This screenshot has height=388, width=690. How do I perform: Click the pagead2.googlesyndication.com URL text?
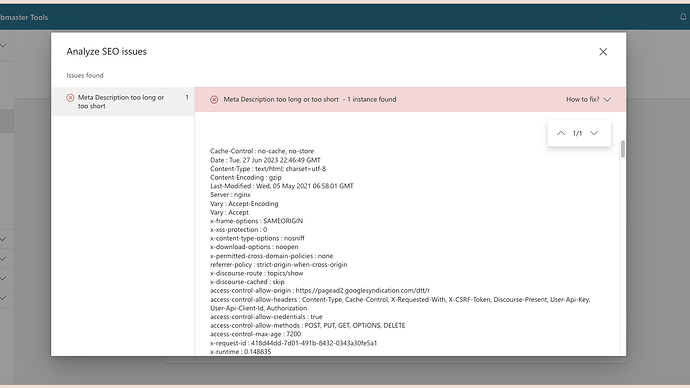point(363,290)
